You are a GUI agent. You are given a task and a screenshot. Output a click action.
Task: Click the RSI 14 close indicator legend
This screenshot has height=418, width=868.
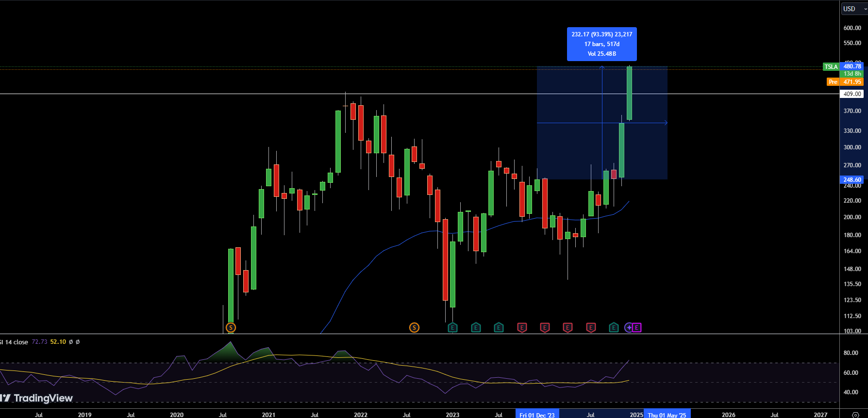pos(14,342)
